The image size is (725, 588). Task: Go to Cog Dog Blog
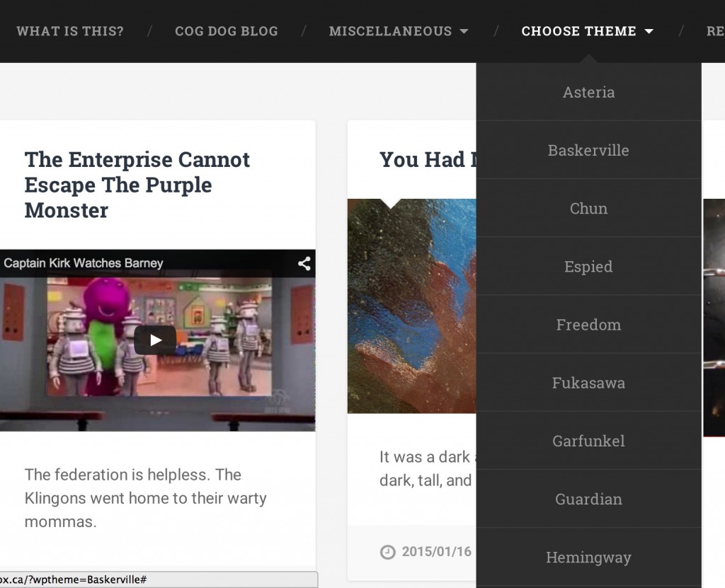point(227,31)
